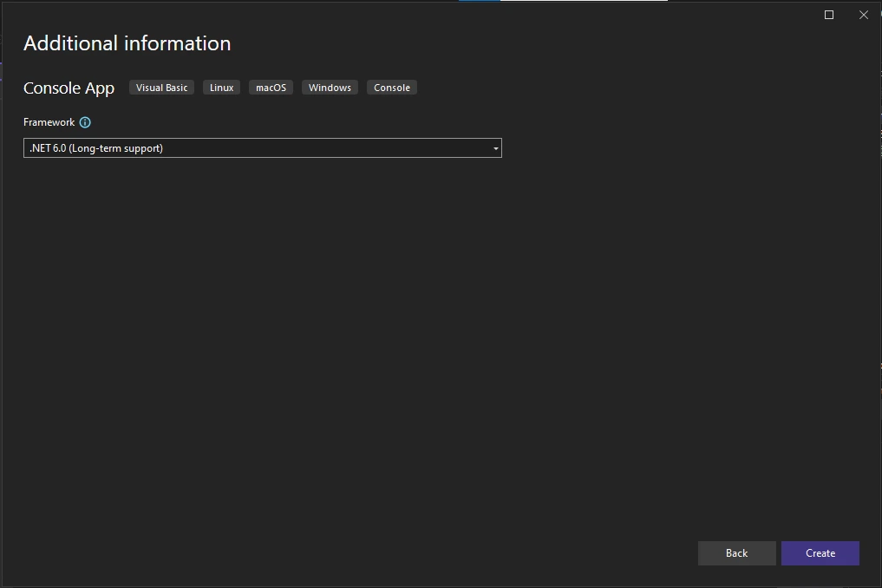
Task: Click the "Long-term support" text in the combo box
Action: point(128,148)
